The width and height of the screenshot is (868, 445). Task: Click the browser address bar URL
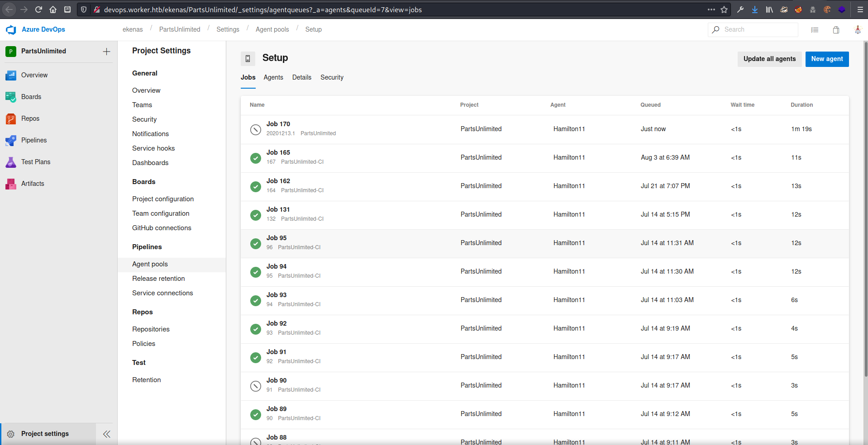point(262,9)
